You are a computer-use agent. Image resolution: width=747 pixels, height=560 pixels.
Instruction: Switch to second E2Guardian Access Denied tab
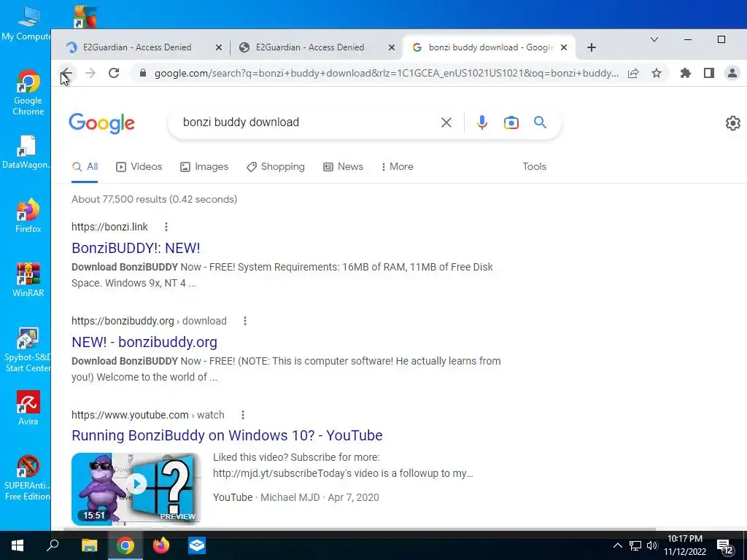310,47
